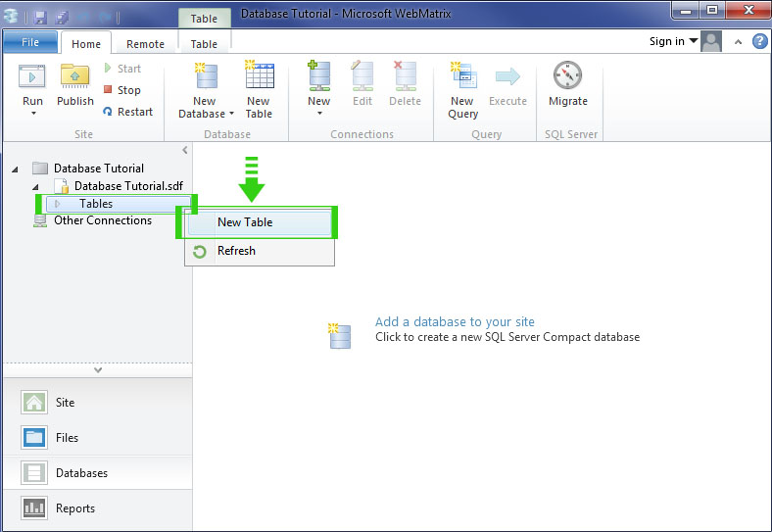Switch to the Table ribbon tab
The width and height of the screenshot is (772, 532).
[x=204, y=44]
